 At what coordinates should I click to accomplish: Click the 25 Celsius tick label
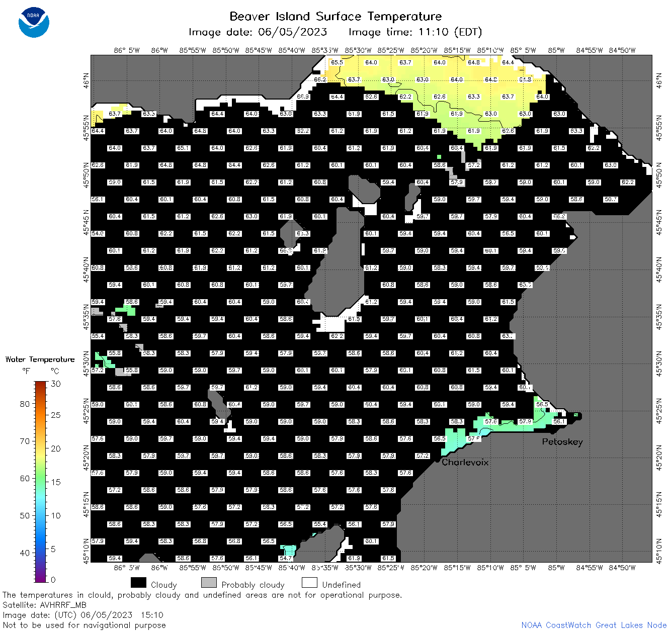click(56, 415)
